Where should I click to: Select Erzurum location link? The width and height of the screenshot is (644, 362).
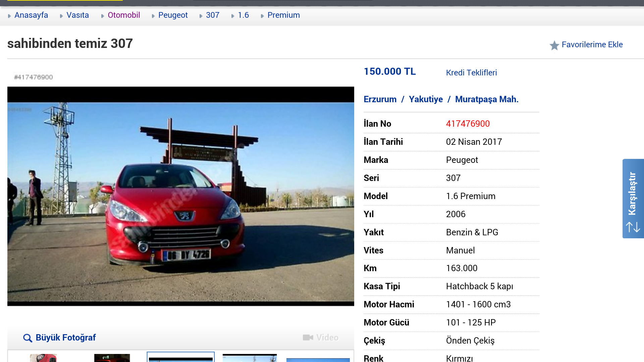(x=380, y=99)
